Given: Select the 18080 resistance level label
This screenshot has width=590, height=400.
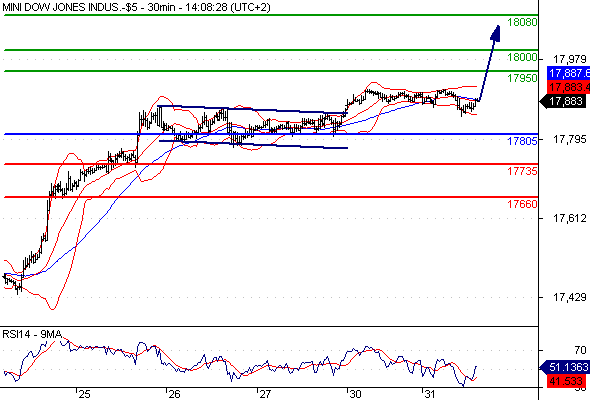Looking at the screenshot, I should click(522, 22).
